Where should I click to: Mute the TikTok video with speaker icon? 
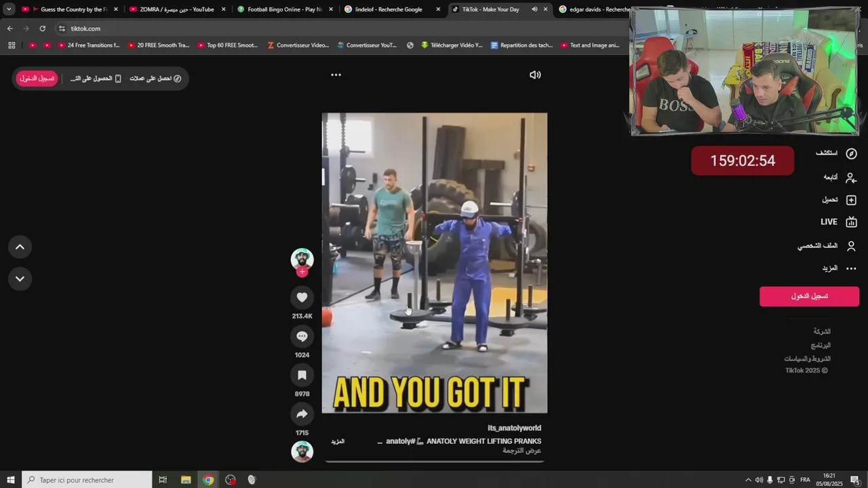535,75
